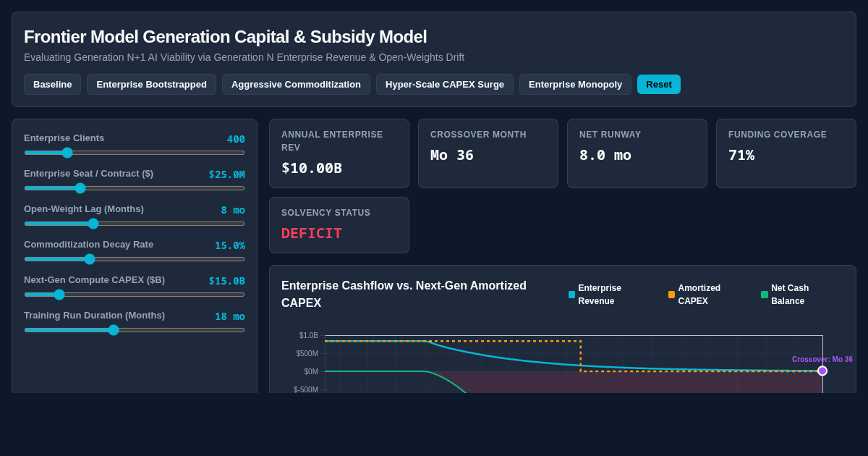Click the $1.0B y-axis label

click(309, 335)
